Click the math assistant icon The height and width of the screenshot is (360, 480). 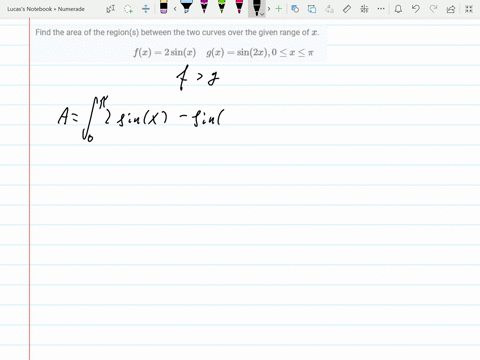click(x=364, y=9)
